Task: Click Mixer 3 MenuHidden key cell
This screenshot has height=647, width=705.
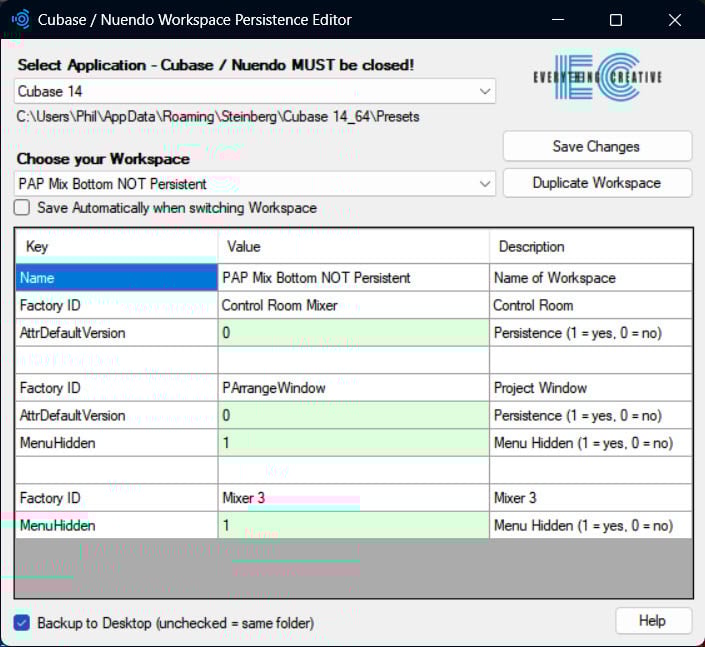Action: click(117, 525)
